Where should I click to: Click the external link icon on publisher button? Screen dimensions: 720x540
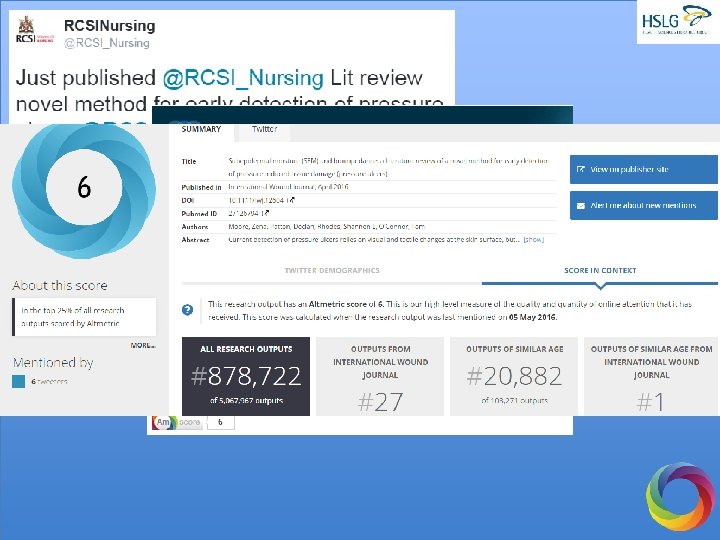pos(581,169)
